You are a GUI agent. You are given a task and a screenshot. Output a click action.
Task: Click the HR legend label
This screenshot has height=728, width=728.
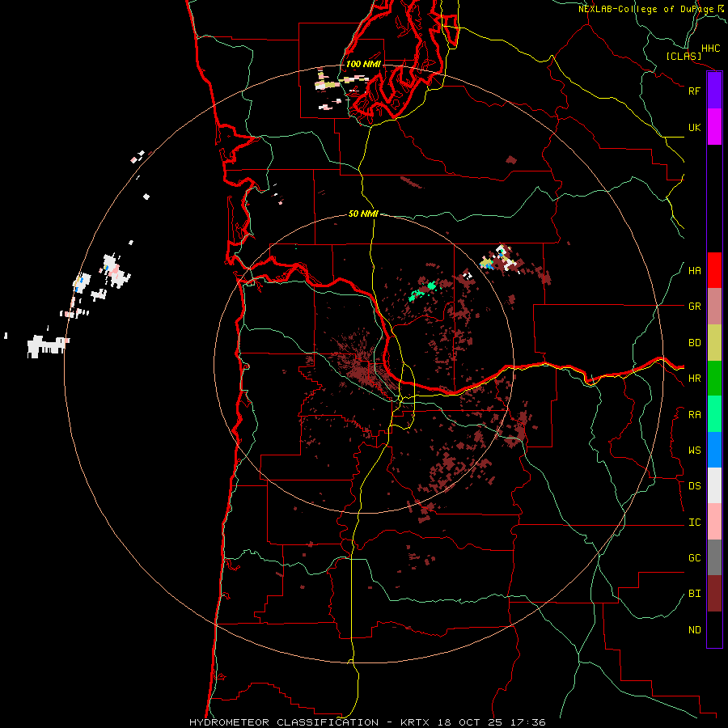(694, 379)
